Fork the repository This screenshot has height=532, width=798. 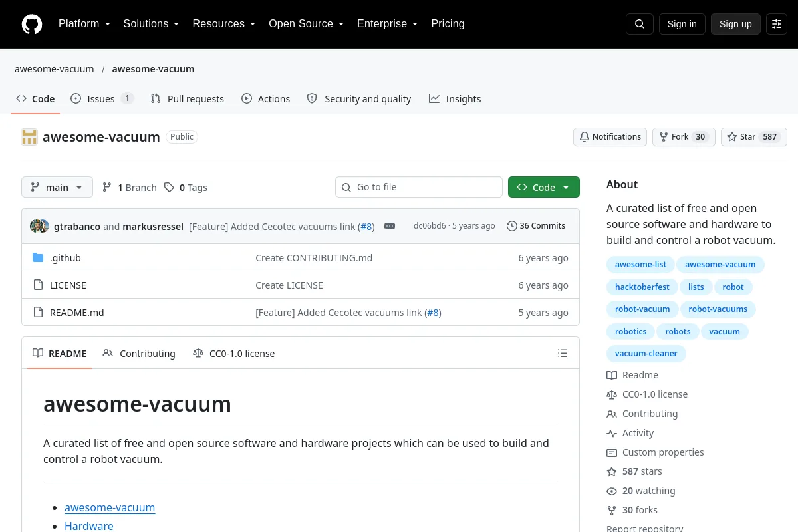tap(684, 137)
